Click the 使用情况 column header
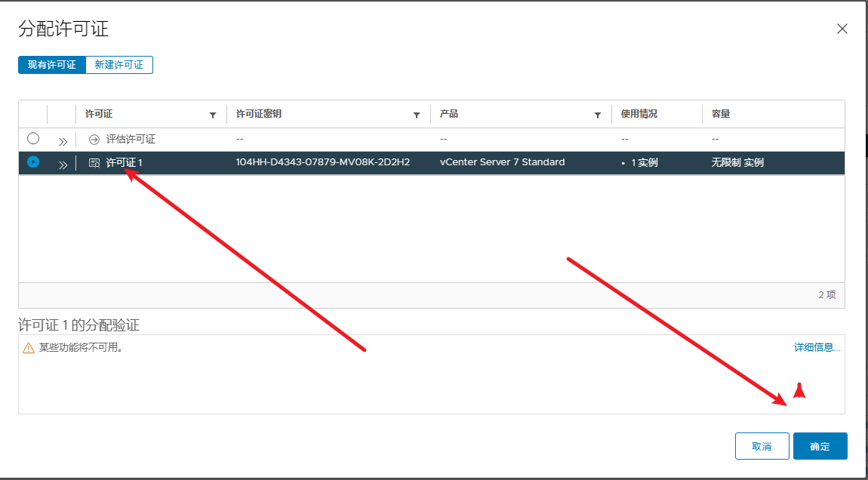 [639, 114]
